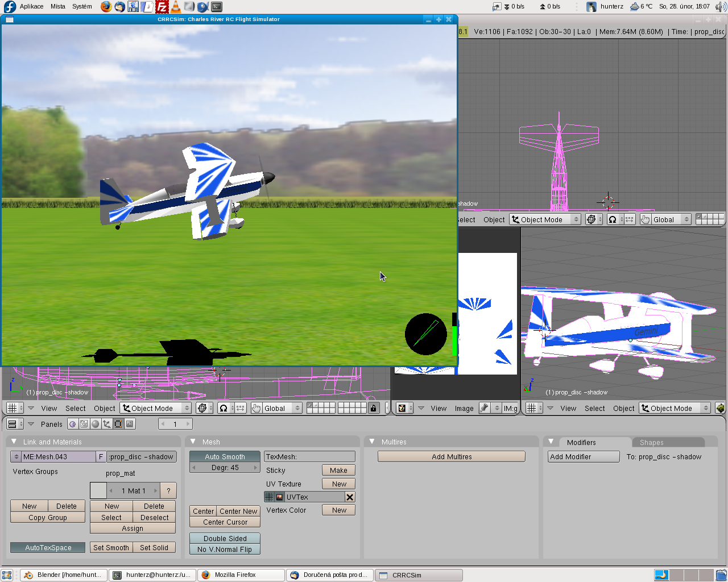Image resolution: width=728 pixels, height=582 pixels.
Task: Open Firefox from the top panel launcher
Action: [106, 7]
